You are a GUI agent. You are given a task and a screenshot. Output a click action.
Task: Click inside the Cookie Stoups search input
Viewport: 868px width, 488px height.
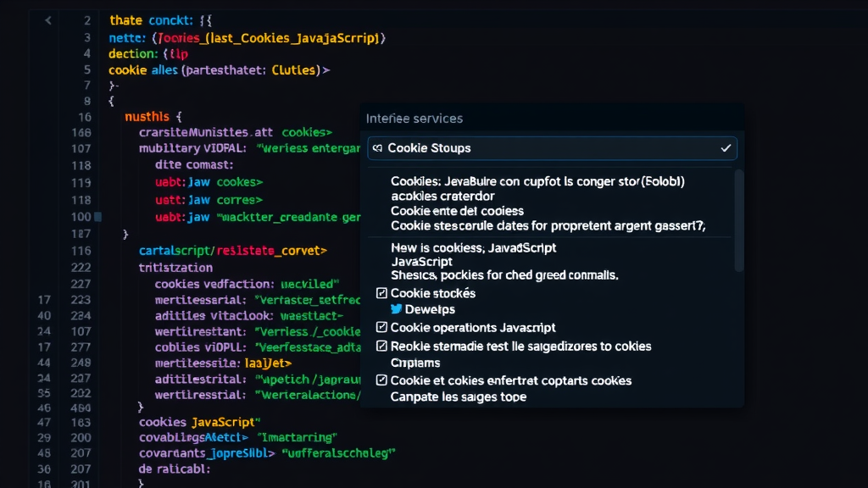coord(551,147)
